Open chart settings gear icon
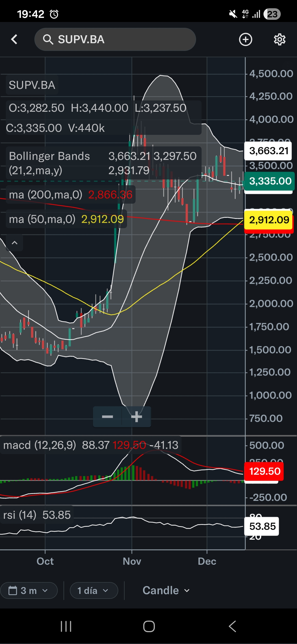Image resolution: width=297 pixels, height=644 pixels. click(280, 39)
